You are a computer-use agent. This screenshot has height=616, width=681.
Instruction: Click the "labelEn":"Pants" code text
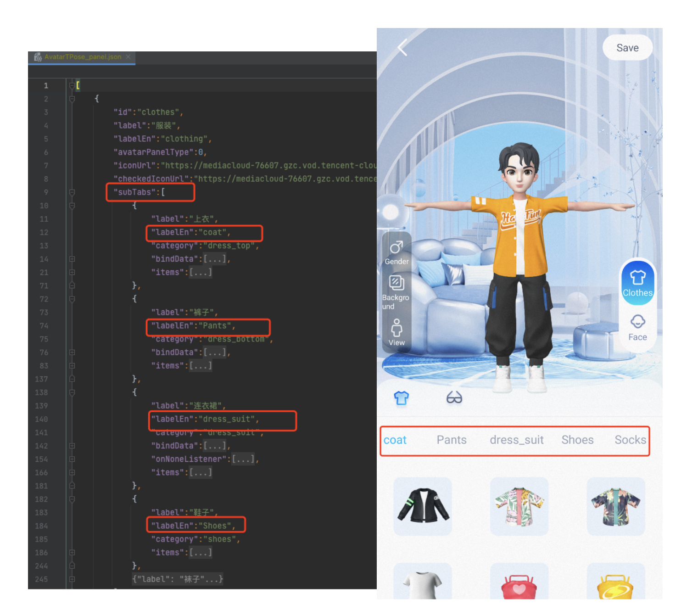click(x=193, y=325)
